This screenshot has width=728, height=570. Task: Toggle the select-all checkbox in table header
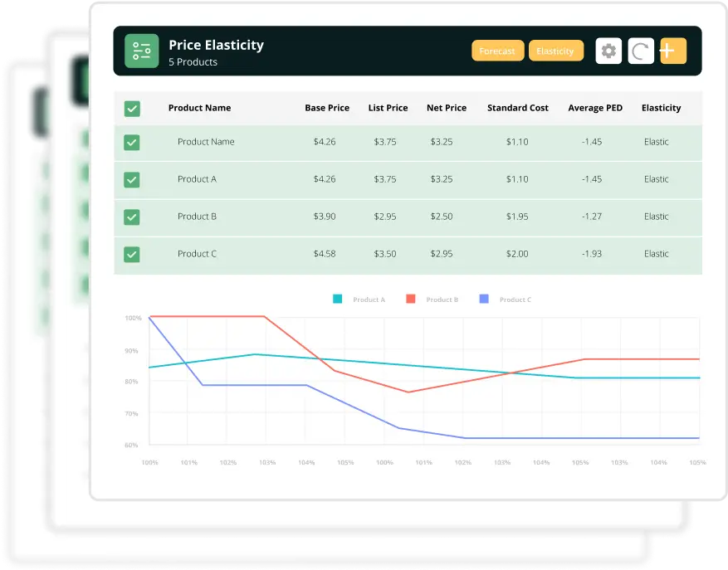(x=131, y=107)
